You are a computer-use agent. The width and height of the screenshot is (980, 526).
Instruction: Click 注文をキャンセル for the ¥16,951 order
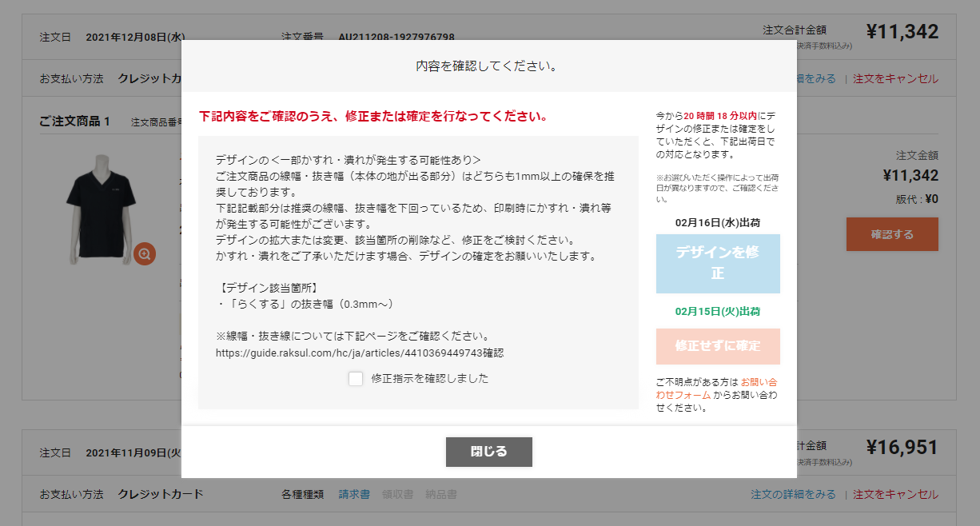pyautogui.click(x=895, y=494)
